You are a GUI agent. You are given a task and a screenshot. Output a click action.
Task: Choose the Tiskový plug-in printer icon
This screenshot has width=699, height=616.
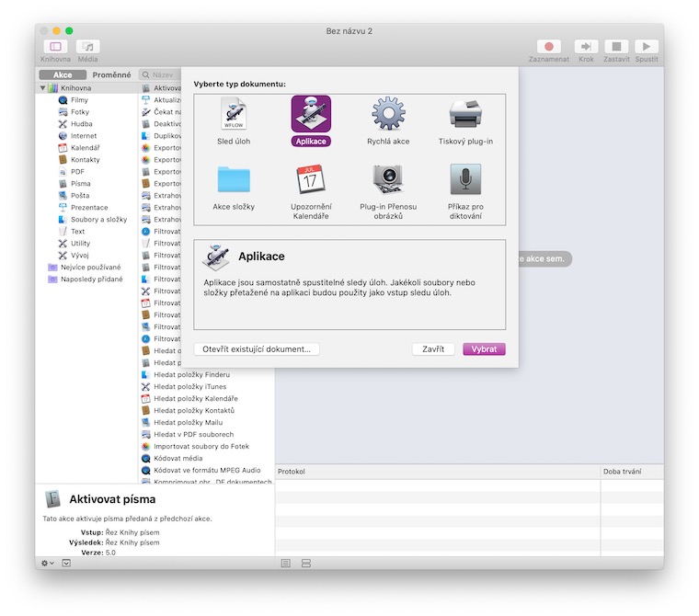click(x=465, y=114)
